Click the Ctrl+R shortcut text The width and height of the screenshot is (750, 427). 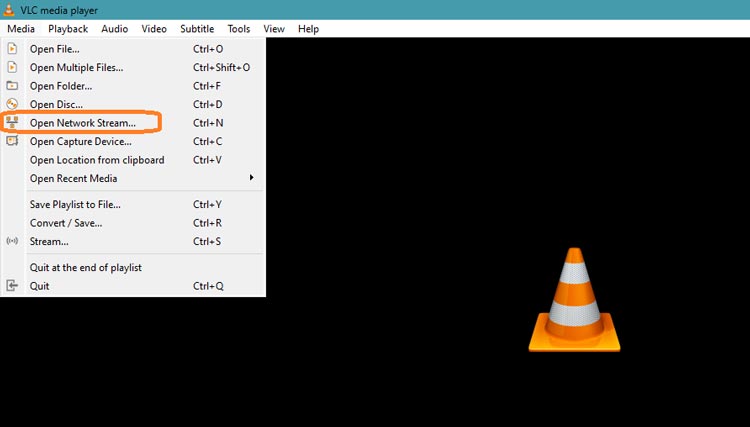208,223
